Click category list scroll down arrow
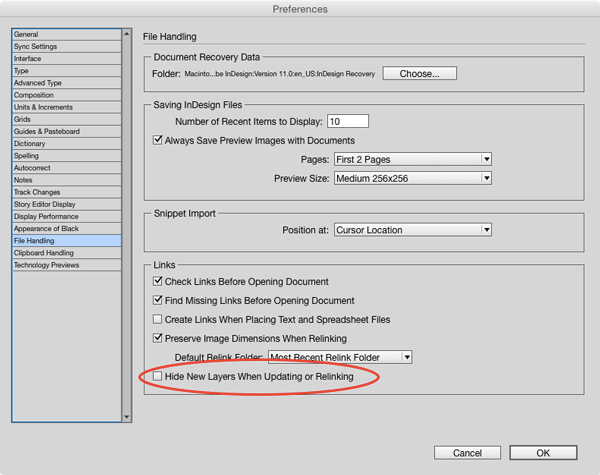600x475 pixels. 127,417
